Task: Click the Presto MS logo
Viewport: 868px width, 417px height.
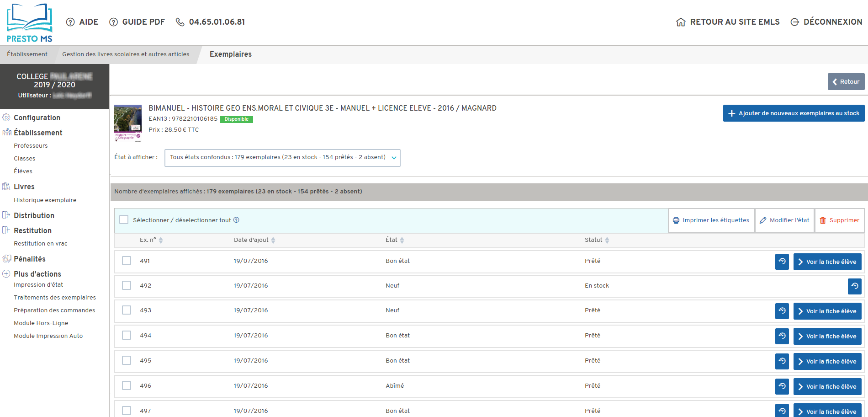Action: pos(29,23)
